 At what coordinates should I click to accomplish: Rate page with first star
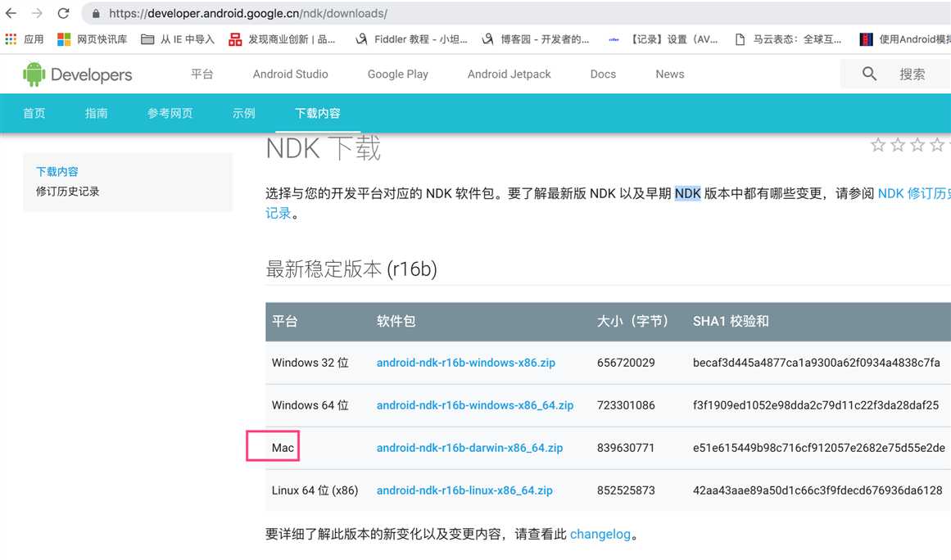tap(877, 144)
